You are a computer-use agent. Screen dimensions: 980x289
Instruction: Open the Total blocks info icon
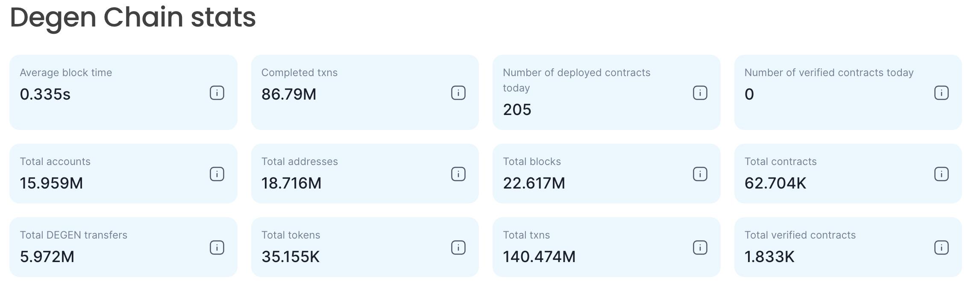[700, 174]
